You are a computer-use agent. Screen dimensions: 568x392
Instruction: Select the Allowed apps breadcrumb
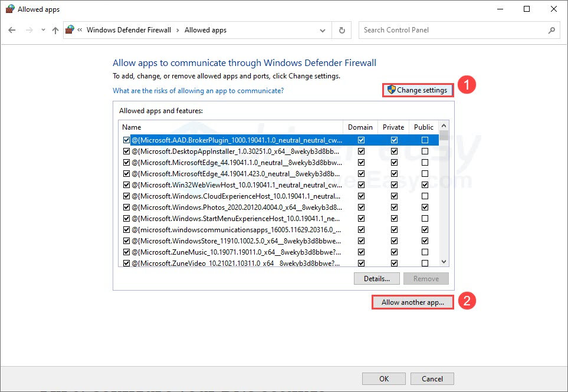coord(205,30)
